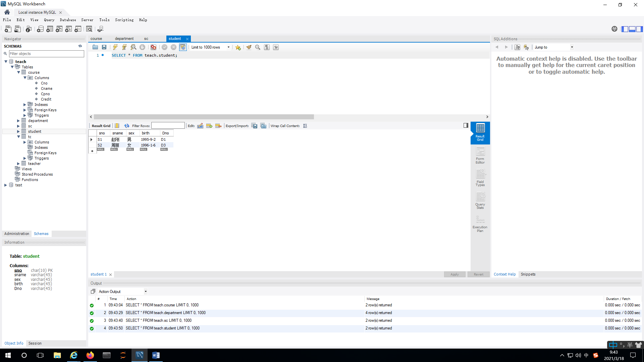Open find panel with magnifier icon
This screenshot has height=362, width=644.
tap(258, 47)
